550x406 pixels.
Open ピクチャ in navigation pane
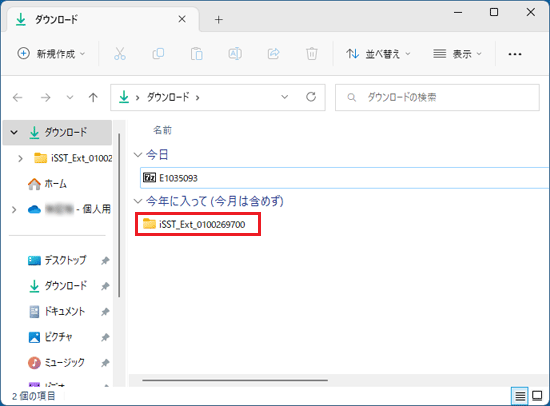[50, 337]
